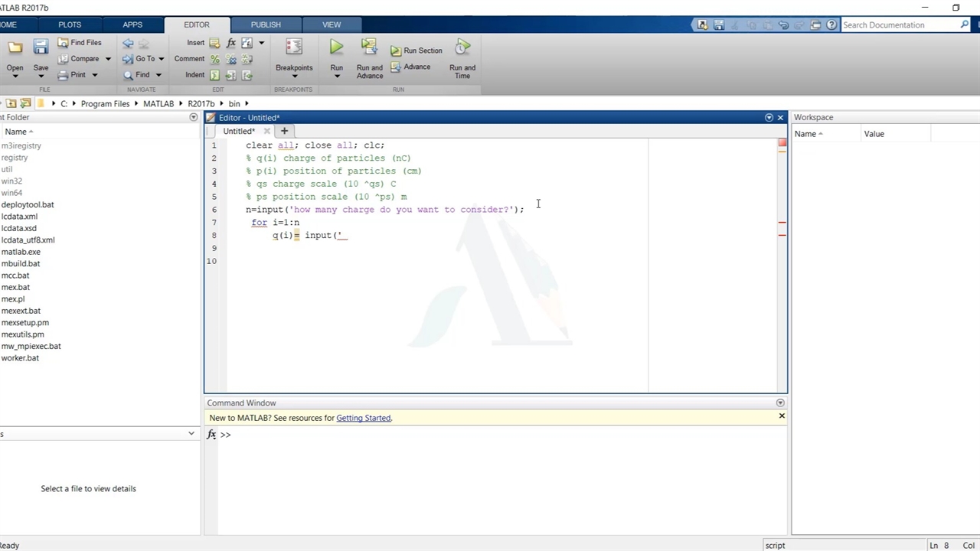Click the Comment percent icon
The image size is (980, 551).
pyautogui.click(x=215, y=59)
